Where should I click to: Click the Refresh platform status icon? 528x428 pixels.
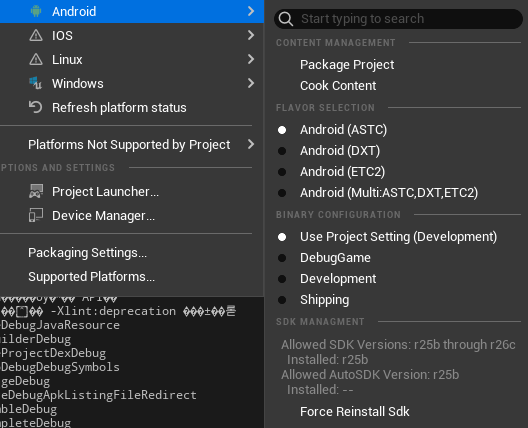tap(36, 107)
